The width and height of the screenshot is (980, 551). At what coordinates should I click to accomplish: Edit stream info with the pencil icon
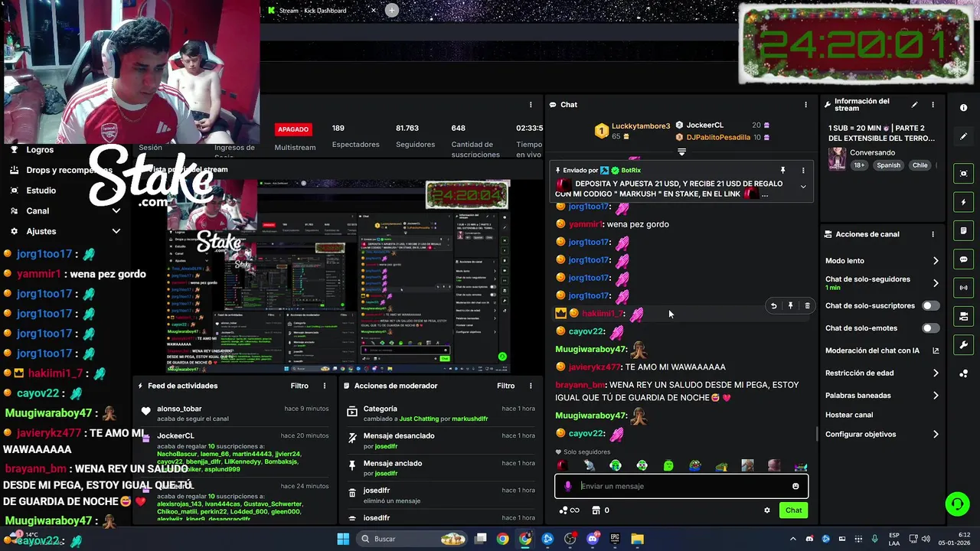pos(914,105)
